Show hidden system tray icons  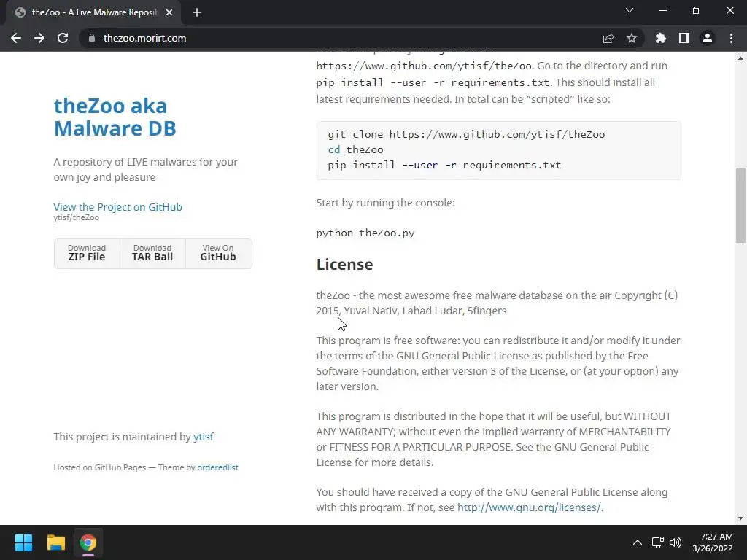[637, 542]
